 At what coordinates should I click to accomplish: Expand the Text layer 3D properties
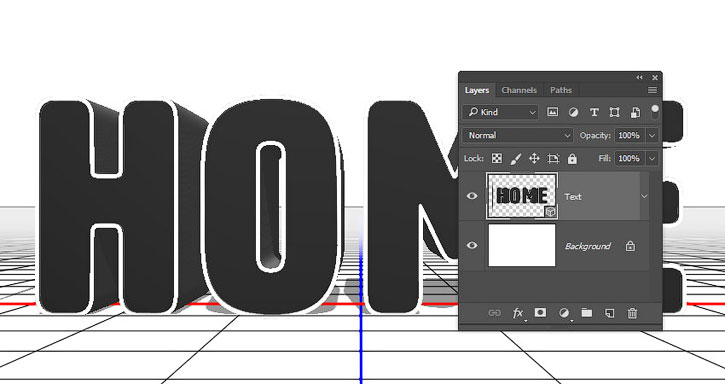(x=644, y=196)
